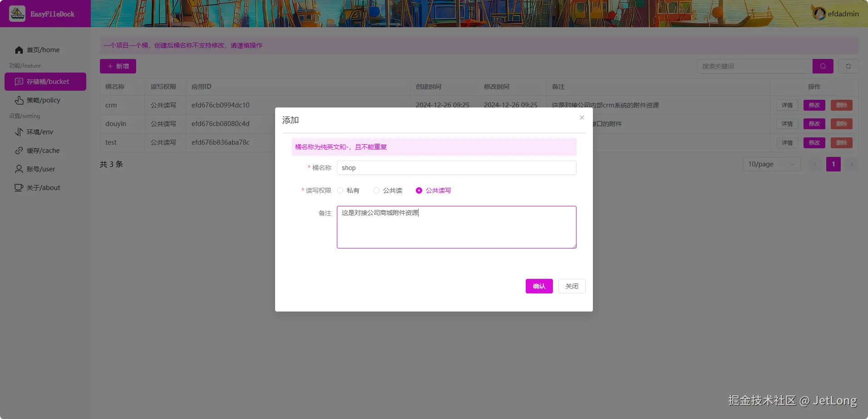
Task: Click the user account icon
Action: point(19,169)
